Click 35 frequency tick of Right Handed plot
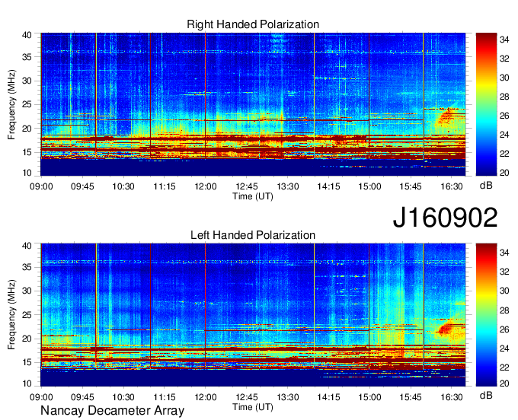This screenshot has width=518, height=420. pyautogui.click(x=27, y=57)
